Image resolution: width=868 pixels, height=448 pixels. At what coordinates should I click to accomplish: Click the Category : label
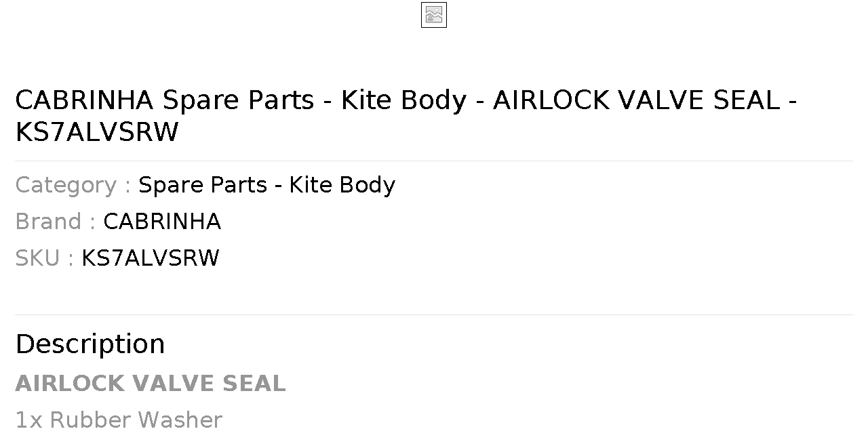click(73, 185)
